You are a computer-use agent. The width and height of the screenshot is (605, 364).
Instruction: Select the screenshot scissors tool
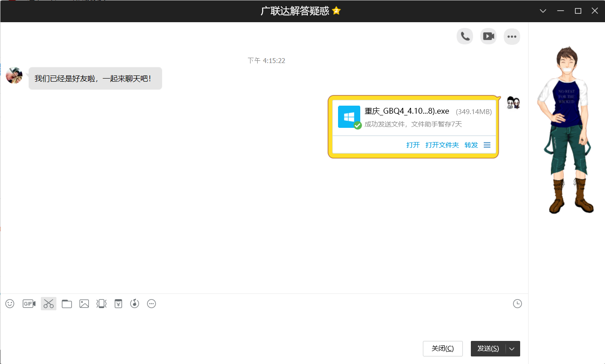(x=48, y=304)
